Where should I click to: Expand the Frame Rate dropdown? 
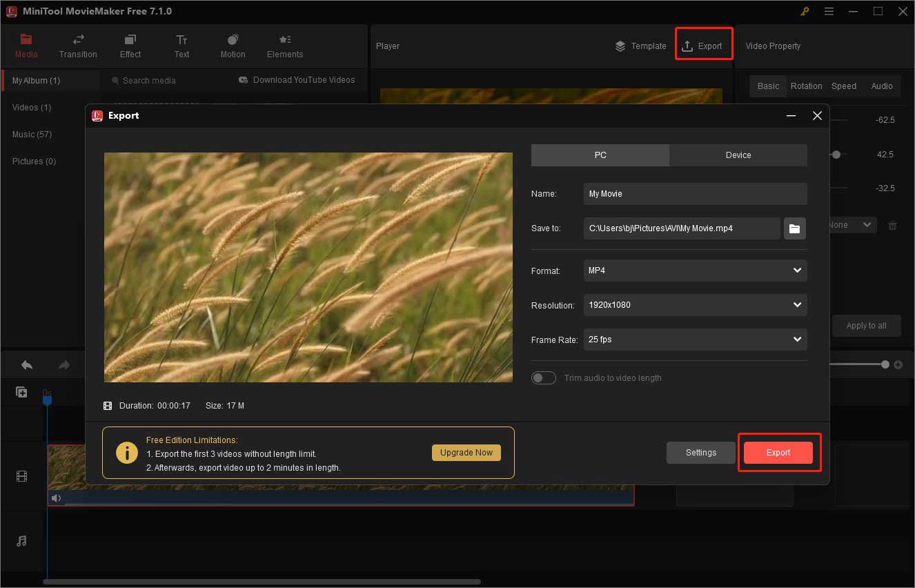(x=694, y=340)
